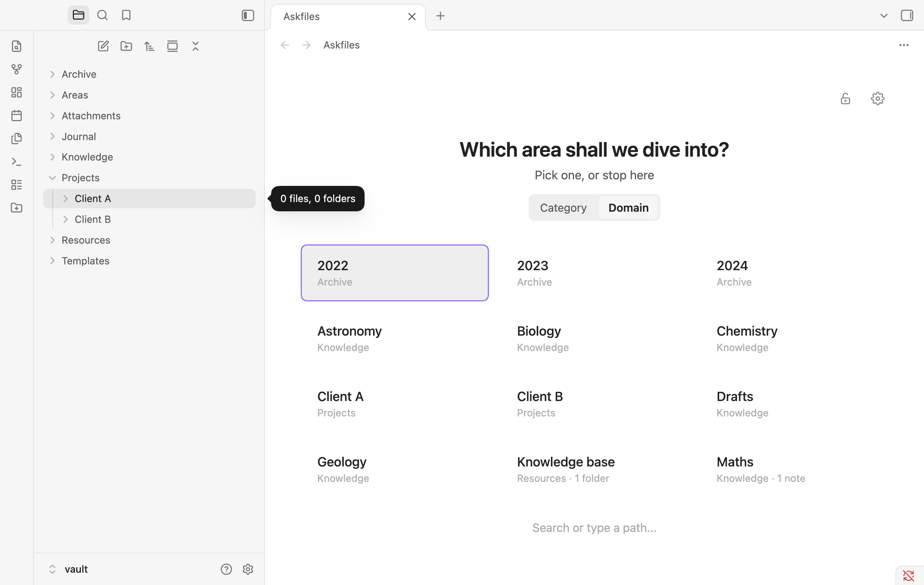
Task: Open Obsidian settings gear in sidebar
Action: click(248, 569)
